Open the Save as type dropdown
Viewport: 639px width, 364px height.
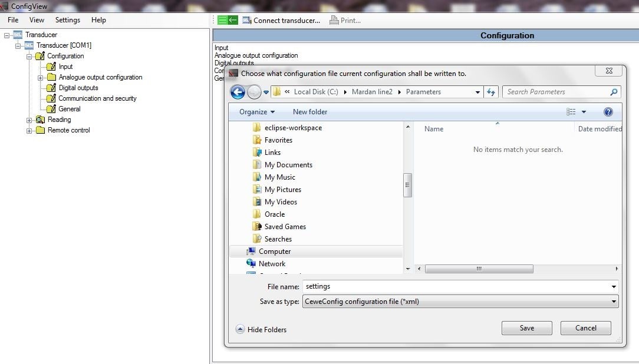pyautogui.click(x=460, y=302)
